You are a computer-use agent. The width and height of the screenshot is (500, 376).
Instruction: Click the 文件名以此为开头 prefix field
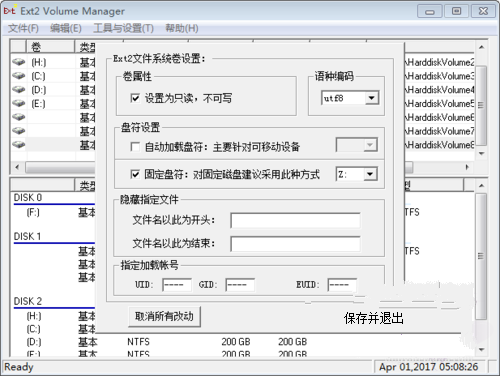point(295,220)
